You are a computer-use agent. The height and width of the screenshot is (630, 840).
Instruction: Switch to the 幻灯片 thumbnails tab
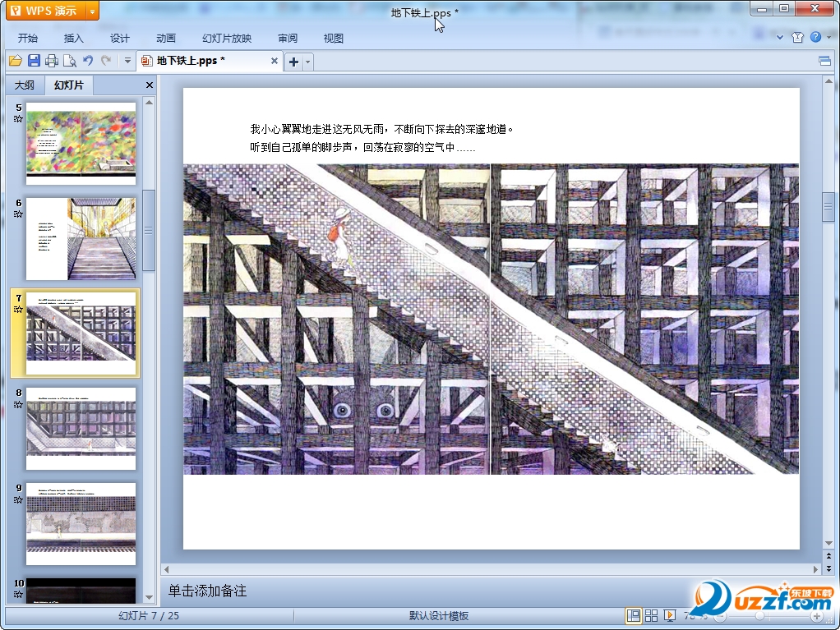(68, 85)
